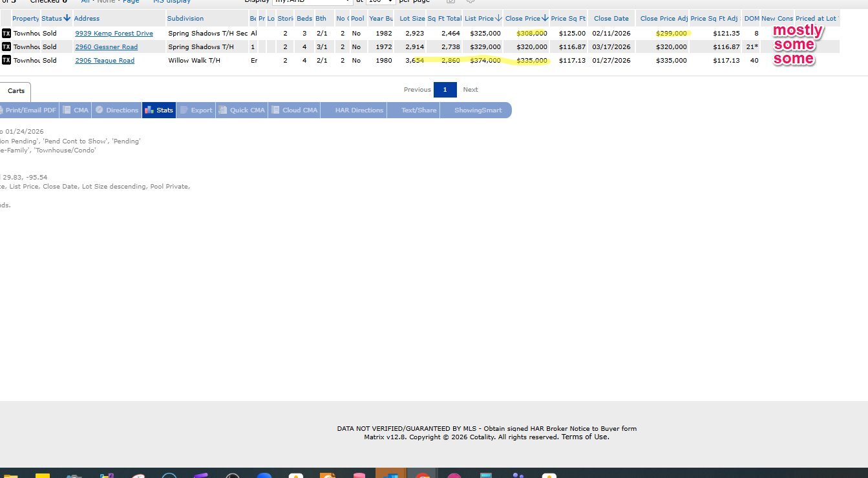
Task: Open the Stats chart button
Action: click(x=159, y=110)
